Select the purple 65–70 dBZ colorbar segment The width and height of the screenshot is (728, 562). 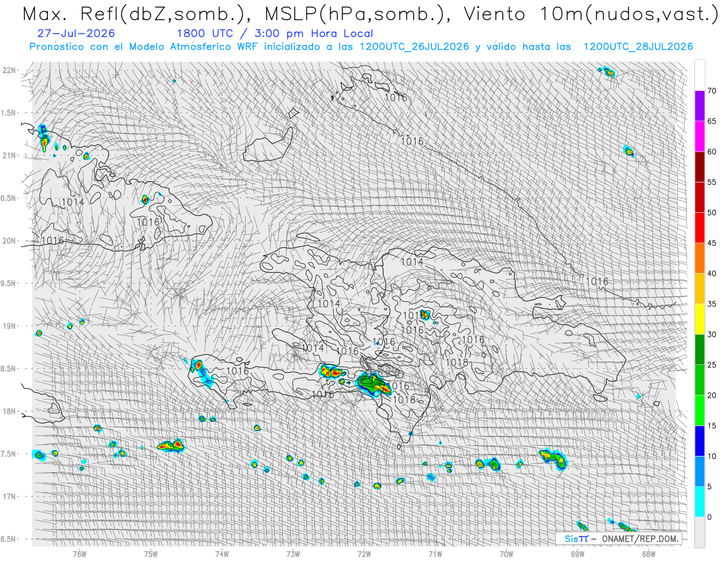pyautogui.click(x=699, y=106)
